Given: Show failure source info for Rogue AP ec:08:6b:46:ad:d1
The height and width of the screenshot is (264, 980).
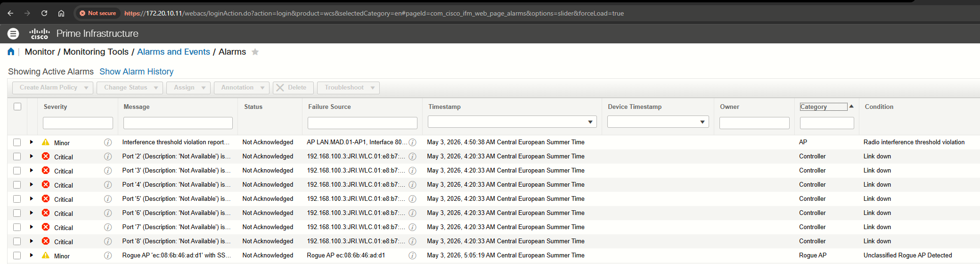Looking at the screenshot, I should pos(412,256).
